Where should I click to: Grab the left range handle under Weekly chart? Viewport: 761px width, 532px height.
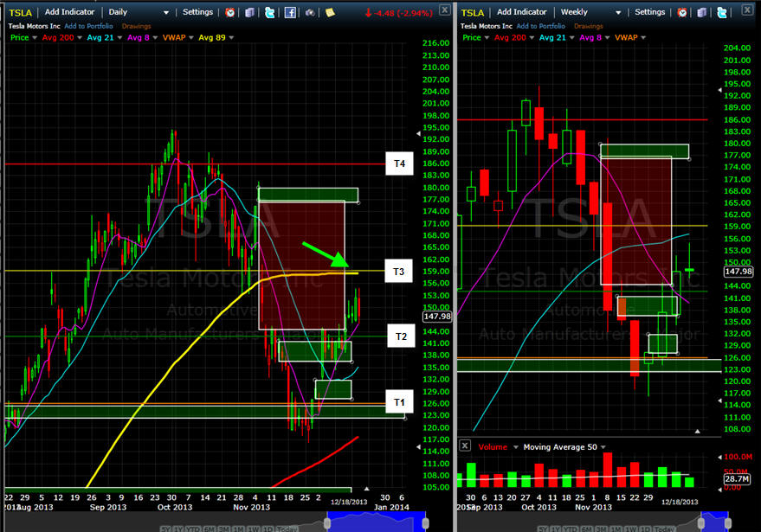(x=701, y=522)
